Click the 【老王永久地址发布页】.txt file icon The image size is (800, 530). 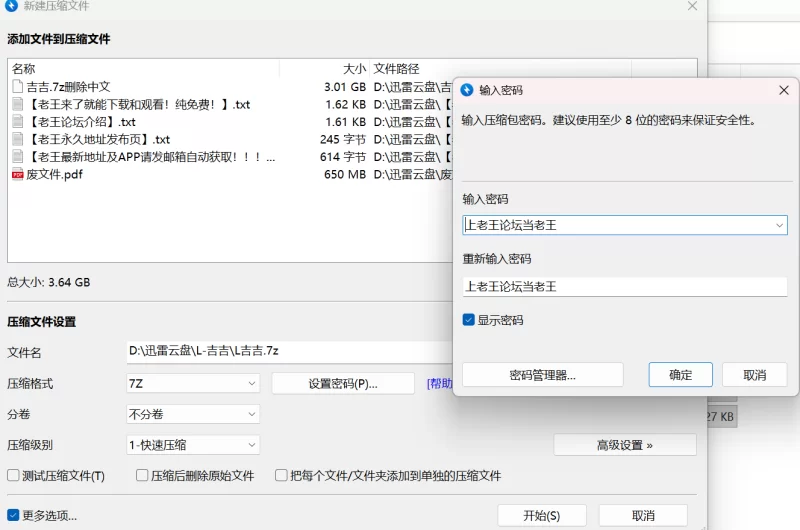17,140
